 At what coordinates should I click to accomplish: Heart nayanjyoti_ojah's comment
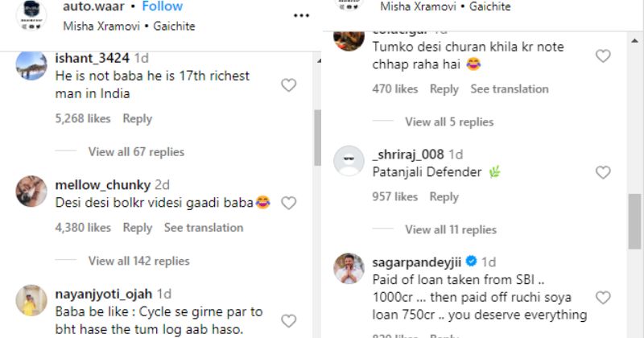click(288, 320)
